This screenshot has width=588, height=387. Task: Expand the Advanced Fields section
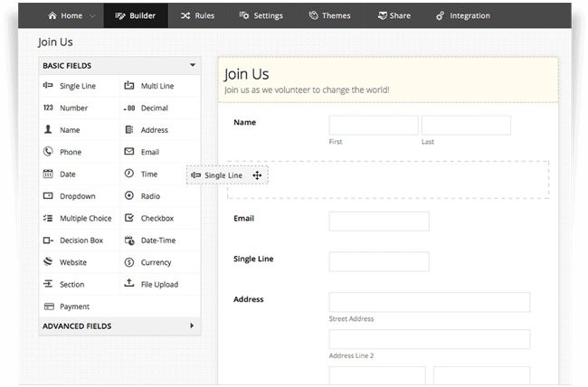[192, 326]
